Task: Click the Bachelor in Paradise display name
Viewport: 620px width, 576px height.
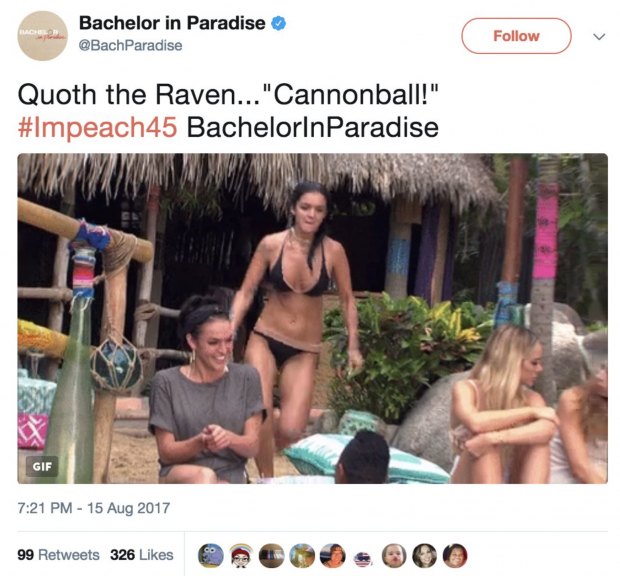Action: [x=172, y=23]
